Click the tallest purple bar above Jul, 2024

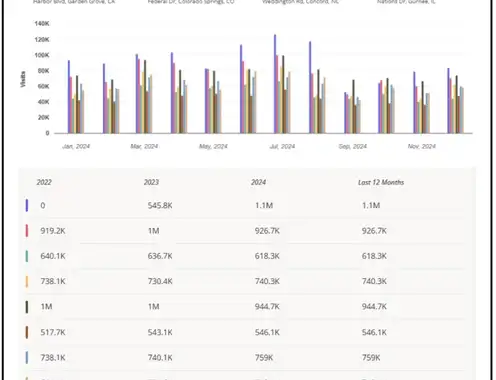point(275,84)
